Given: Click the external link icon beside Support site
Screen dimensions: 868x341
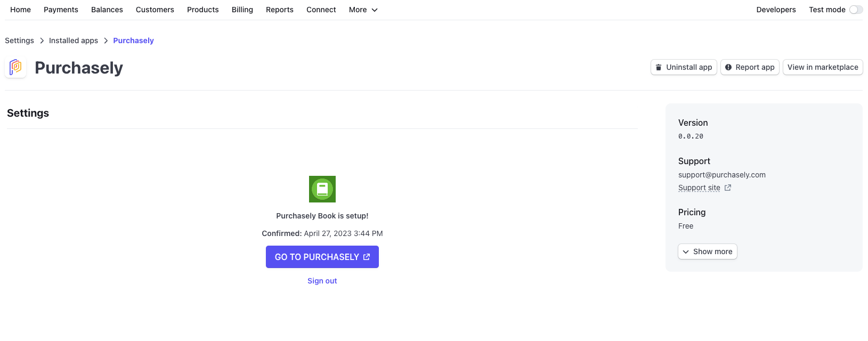Looking at the screenshot, I should 728,188.
